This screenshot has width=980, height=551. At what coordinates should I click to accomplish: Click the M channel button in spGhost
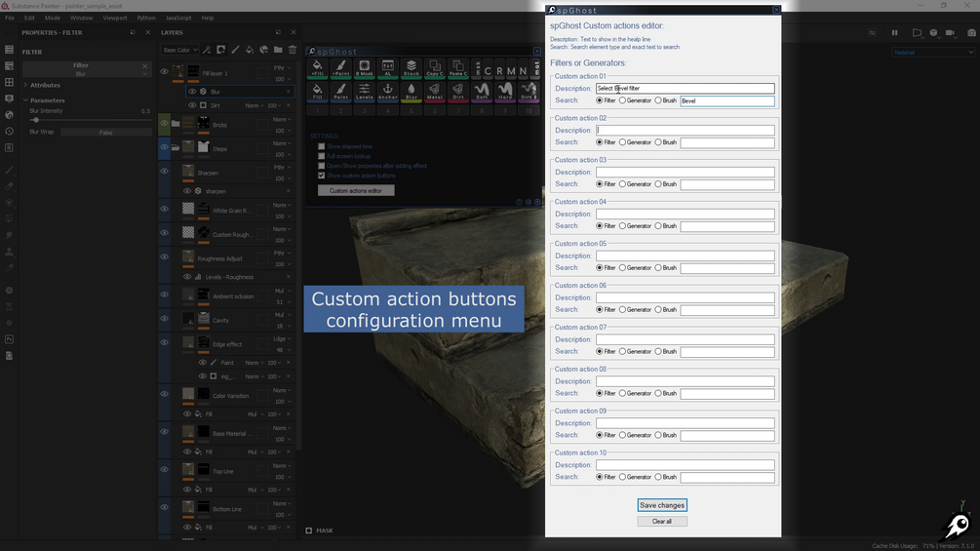pyautogui.click(x=511, y=71)
